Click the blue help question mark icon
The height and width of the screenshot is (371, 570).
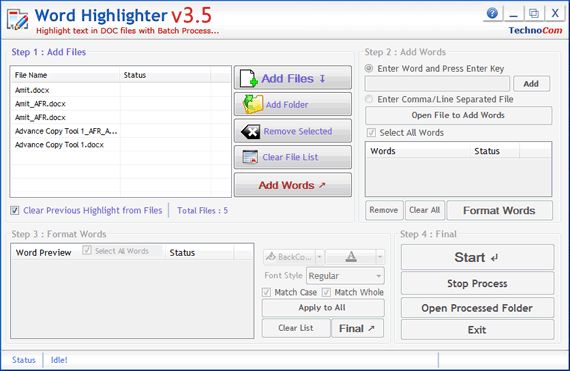click(x=492, y=13)
